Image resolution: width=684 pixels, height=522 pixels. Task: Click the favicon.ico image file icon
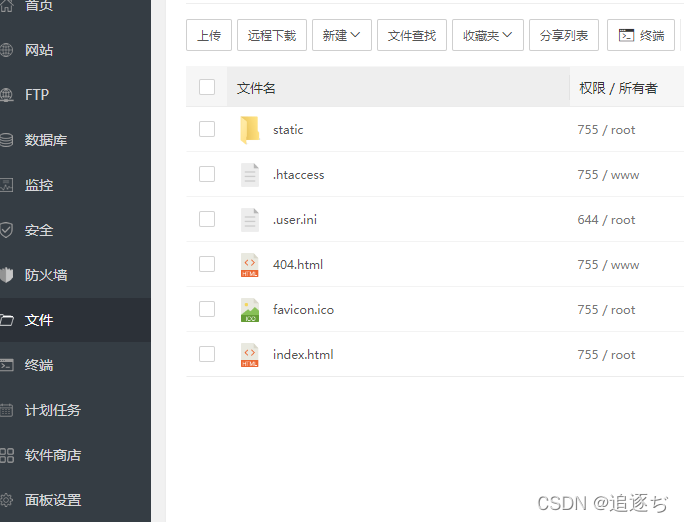pyautogui.click(x=250, y=310)
